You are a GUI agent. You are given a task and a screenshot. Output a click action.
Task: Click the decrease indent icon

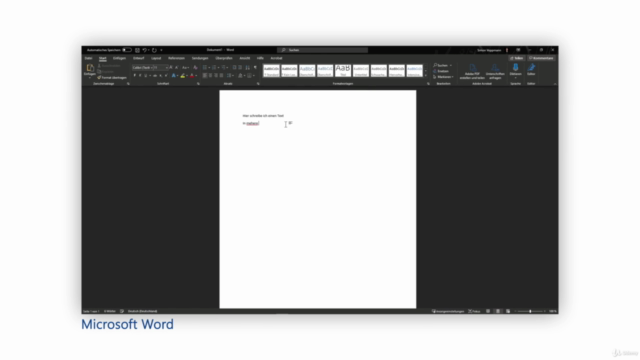pyautogui.click(x=234, y=67)
